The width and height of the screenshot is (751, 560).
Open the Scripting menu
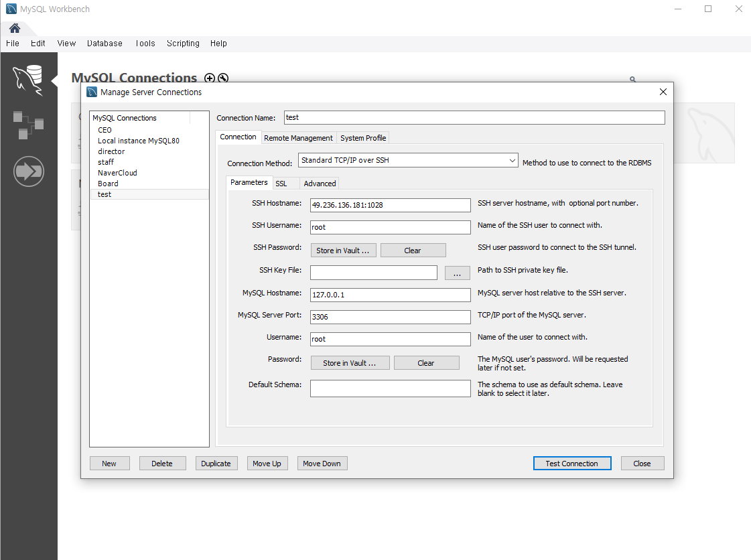tap(183, 43)
